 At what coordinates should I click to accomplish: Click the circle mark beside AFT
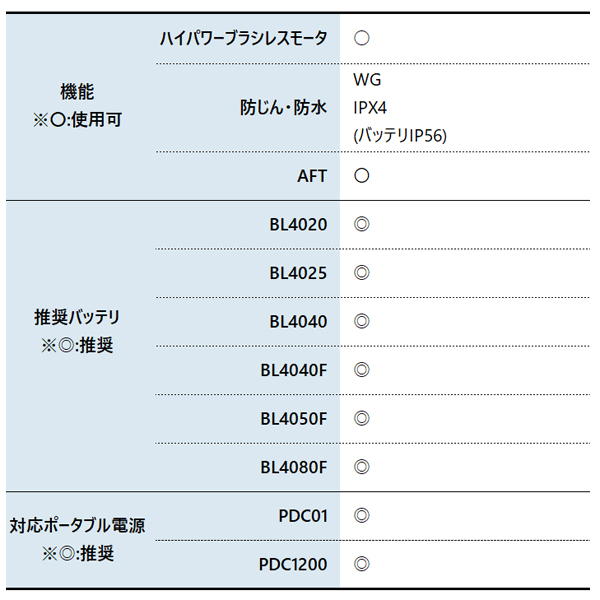pos(362,176)
